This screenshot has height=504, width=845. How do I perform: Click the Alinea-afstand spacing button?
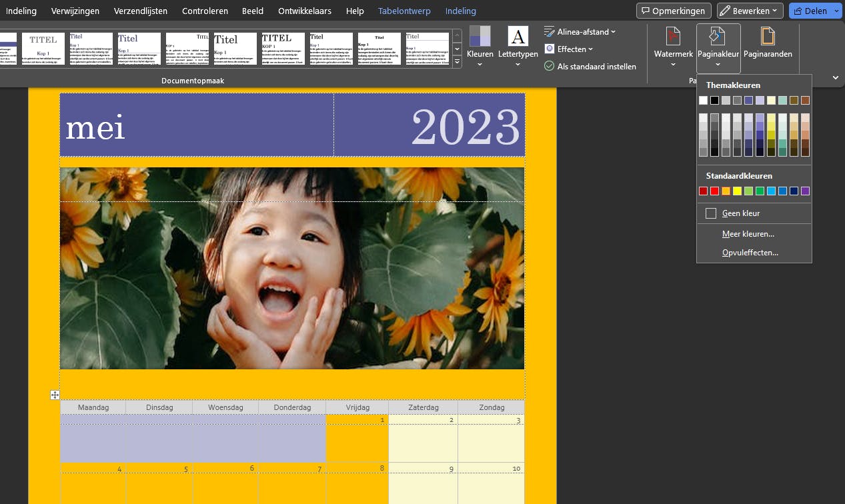click(580, 31)
